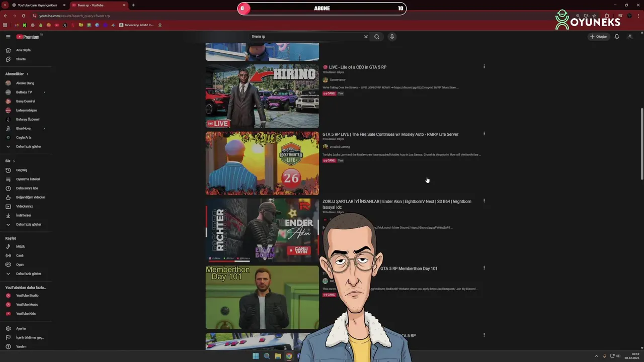The height and width of the screenshot is (362, 644).
Task: Open BaBaLa TV subscription
Action: (x=24, y=92)
